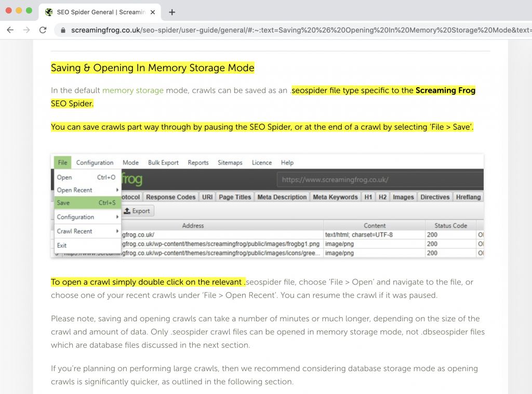Image resolution: width=532 pixels, height=394 pixels.
Task: Click the Status Code column header
Action: [446, 226]
